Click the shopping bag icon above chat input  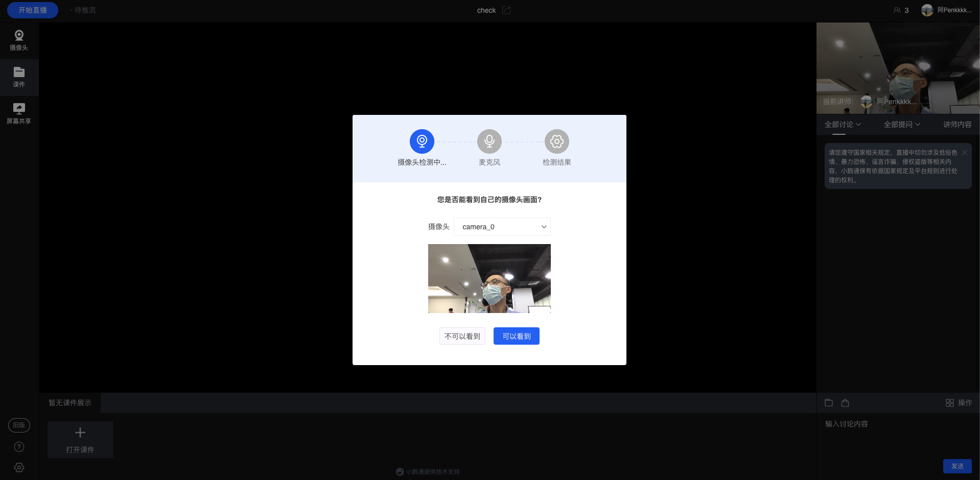(x=845, y=403)
